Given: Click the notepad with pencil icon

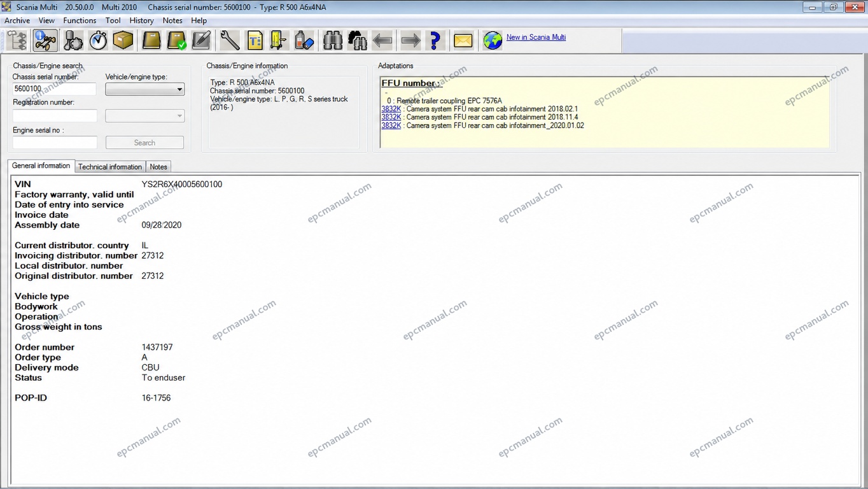Looking at the screenshot, I should click(201, 41).
